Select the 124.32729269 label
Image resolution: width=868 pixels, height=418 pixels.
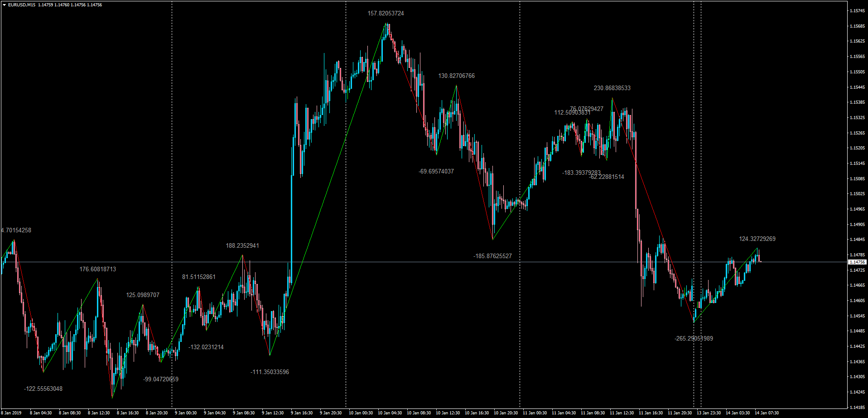click(757, 239)
